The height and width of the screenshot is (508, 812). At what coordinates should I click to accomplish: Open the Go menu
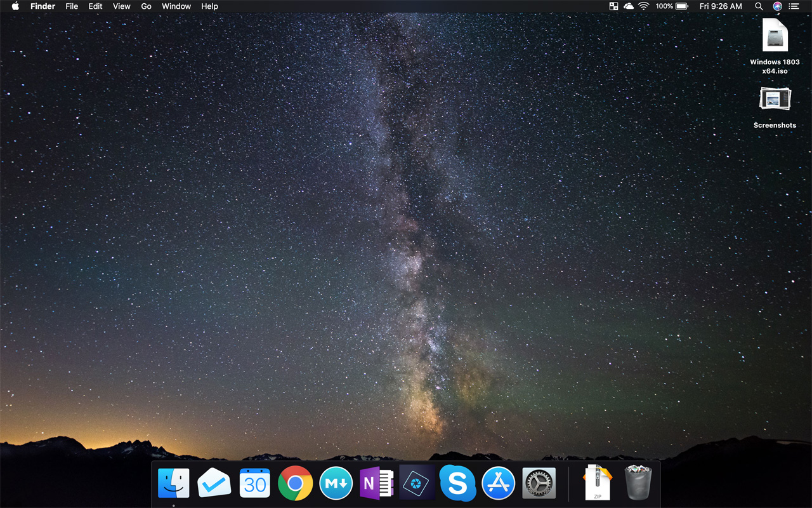click(146, 6)
